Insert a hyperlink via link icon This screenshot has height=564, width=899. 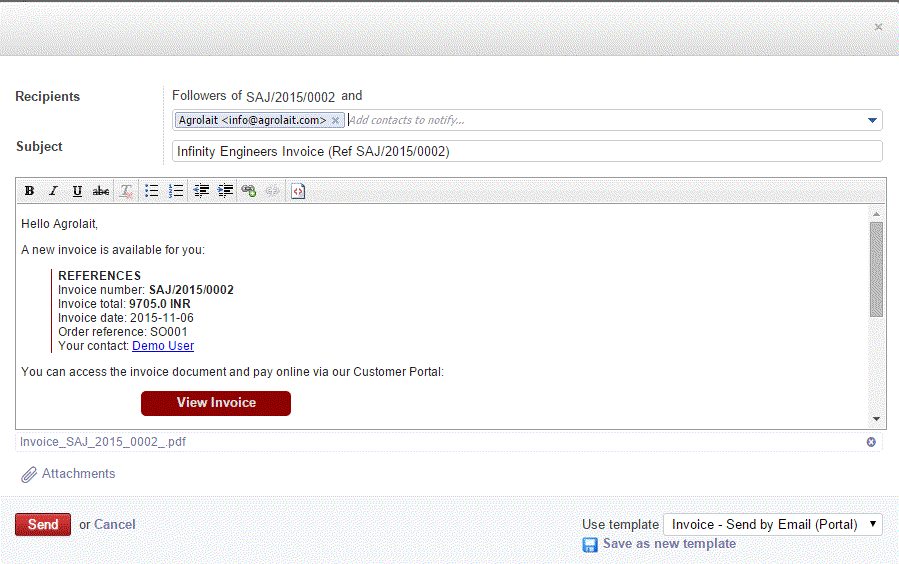tap(249, 191)
